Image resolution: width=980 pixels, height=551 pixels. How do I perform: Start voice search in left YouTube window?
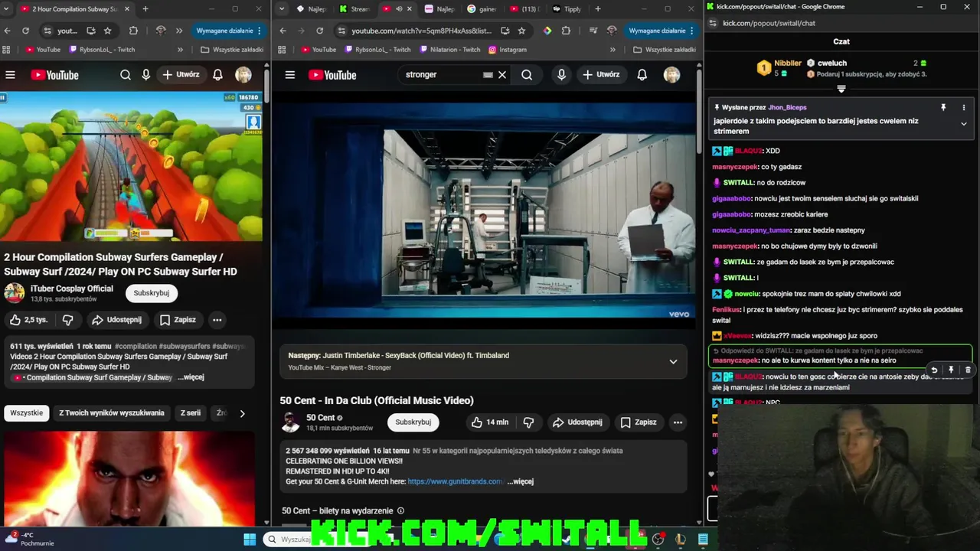pos(146,75)
